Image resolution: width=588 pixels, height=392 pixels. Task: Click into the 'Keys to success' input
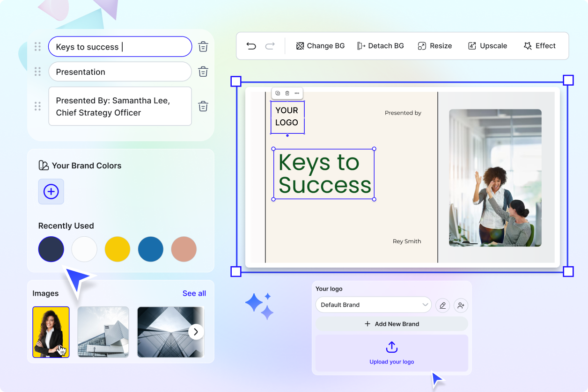[x=120, y=47]
